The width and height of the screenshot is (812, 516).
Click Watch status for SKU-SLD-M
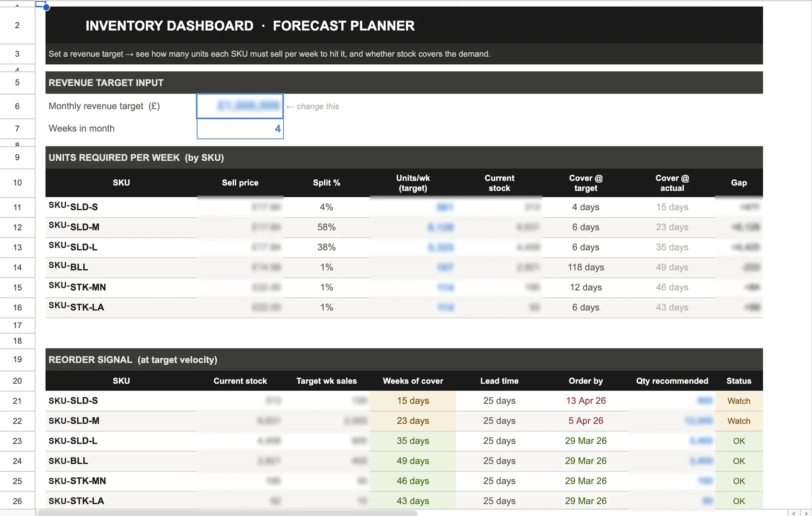click(739, 421)
